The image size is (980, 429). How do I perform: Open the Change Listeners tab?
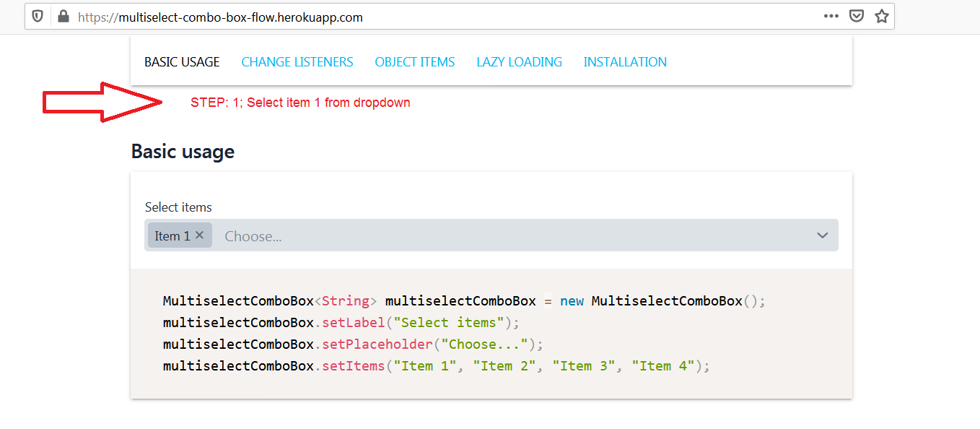pyautogui.click(x=297, y=62)
